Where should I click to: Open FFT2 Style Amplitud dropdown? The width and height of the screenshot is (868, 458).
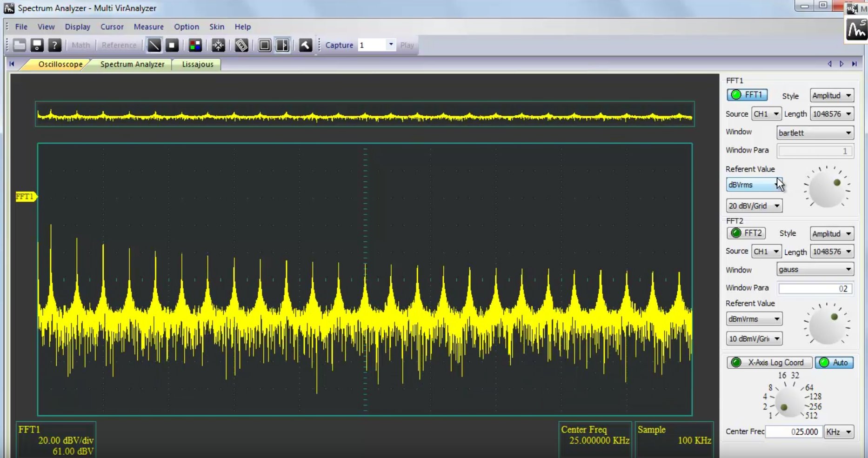click(x=832, y=233)
